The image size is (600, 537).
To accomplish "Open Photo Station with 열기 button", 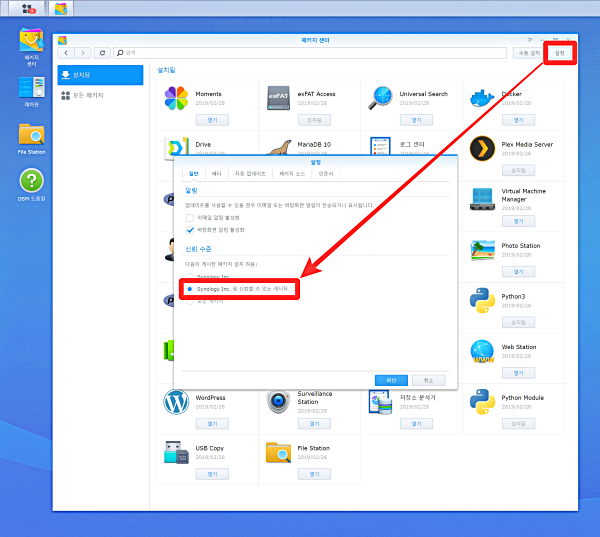I will click(x=518, y=271).
